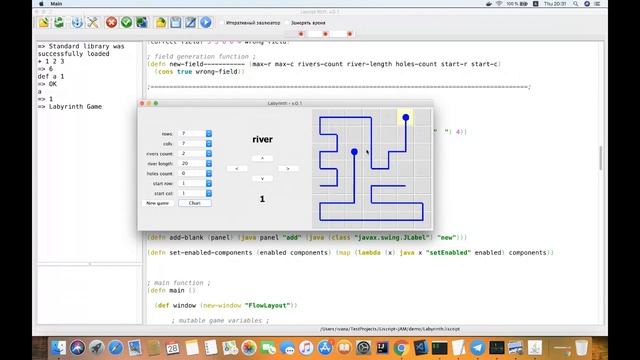Click the up arrow move button
The width and height of the screenshot is (640, 360).
click(x=262, y=158)
